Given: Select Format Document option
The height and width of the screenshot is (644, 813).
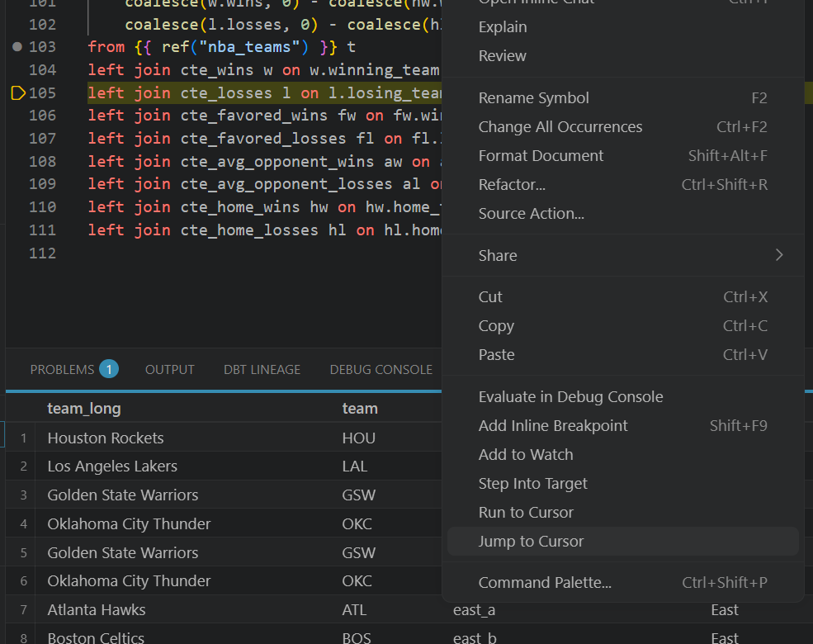Looking at the screenshot, I should tap(622, 155).
